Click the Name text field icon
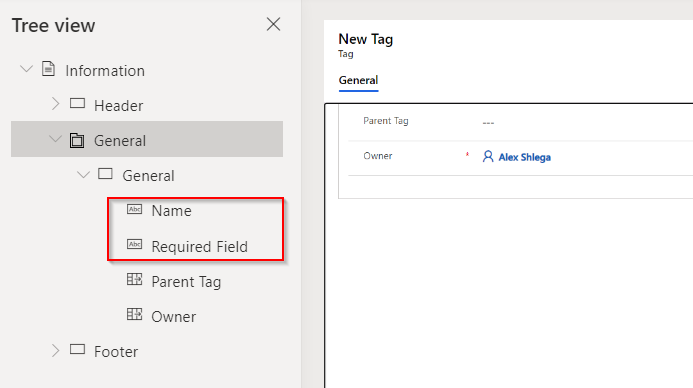The image size is (693, 388). coord(134,209)
